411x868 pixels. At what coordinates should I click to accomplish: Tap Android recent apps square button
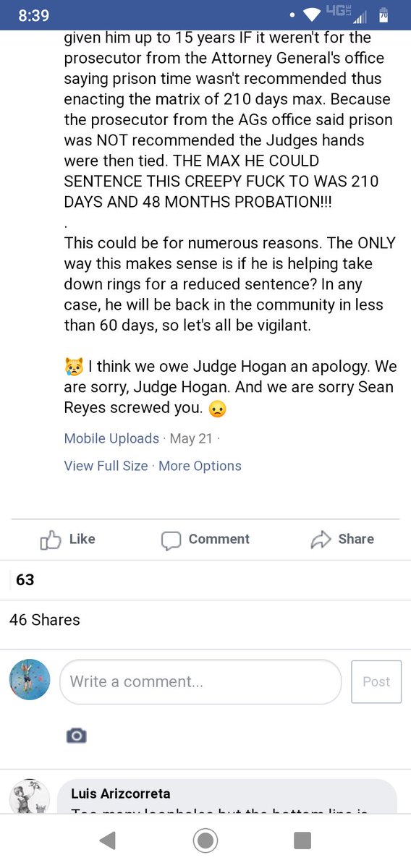(x=302, y=840)
